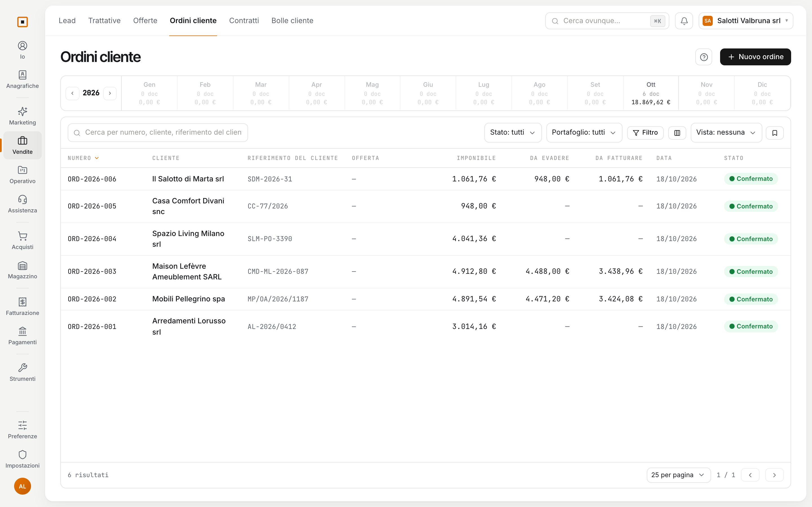Click the Nuovo ordine button
The image size is (812, 507).
click(x=755, y=57)
